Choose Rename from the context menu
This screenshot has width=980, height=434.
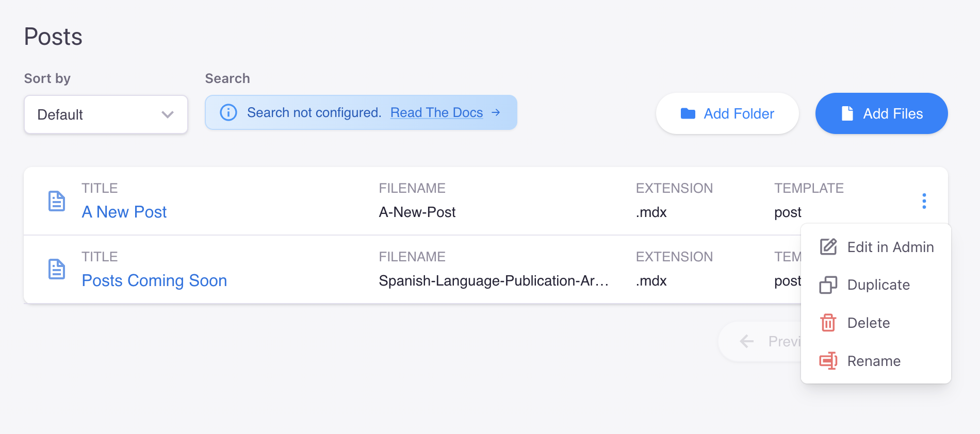[876, 361]
